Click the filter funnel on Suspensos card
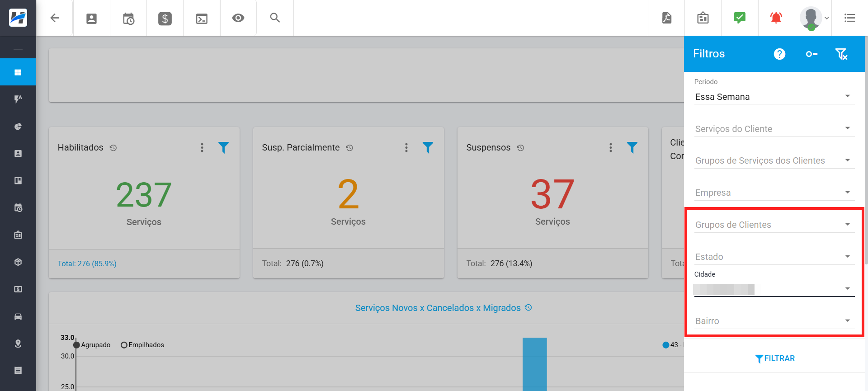 pos(632,147)
